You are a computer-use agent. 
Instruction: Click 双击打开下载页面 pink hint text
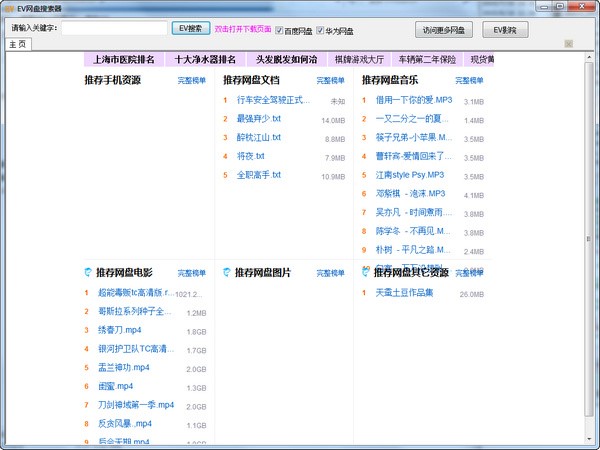pyautogui.click(x=243, y=29)
